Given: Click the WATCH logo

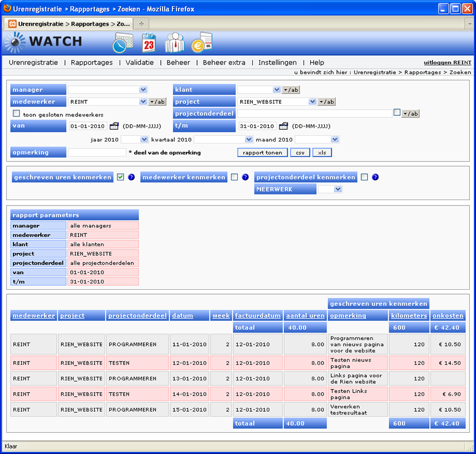Looking at the screenshot, I should click(43, 42).
